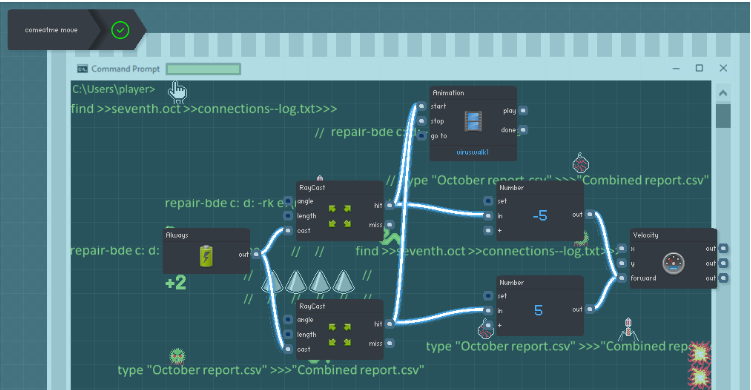This screenshot has width=751, height=390.
Task: Click upper RayCast node 'length' port
Action: [x=288, y=216]
